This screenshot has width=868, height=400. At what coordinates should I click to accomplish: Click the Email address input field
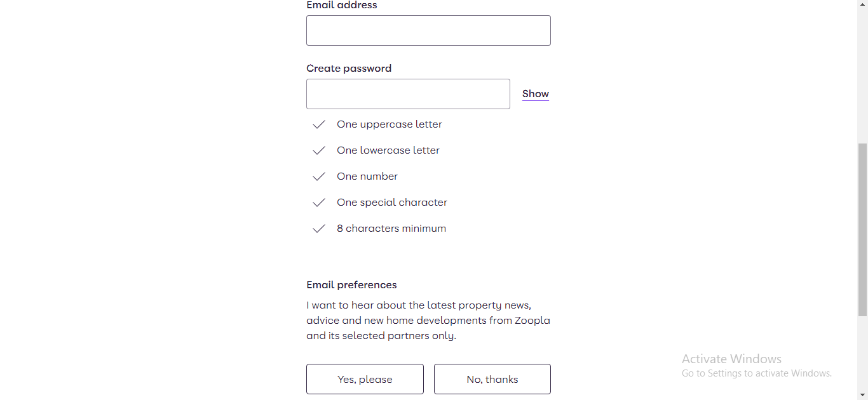pyautogui.click(x=428, y=30)
